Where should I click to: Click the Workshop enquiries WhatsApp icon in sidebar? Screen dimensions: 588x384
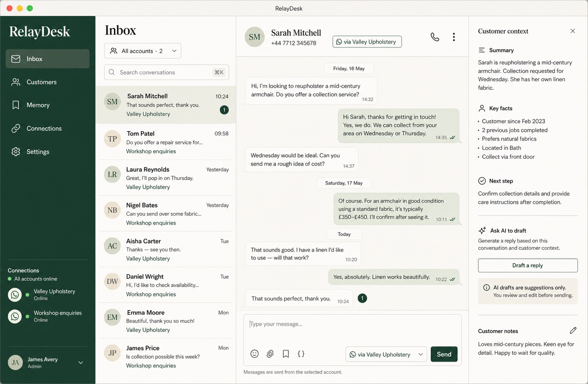pos(15,316)
